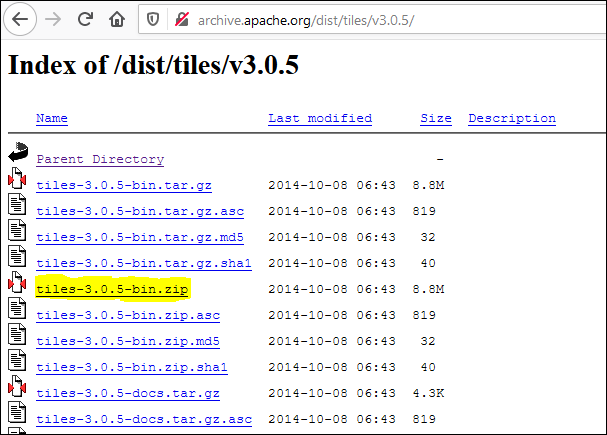Click the file icon beside tiles-3.0.5-bin.tar.gz.md5
The width and height of the screenshot is (607, 435).
[17, 230]
